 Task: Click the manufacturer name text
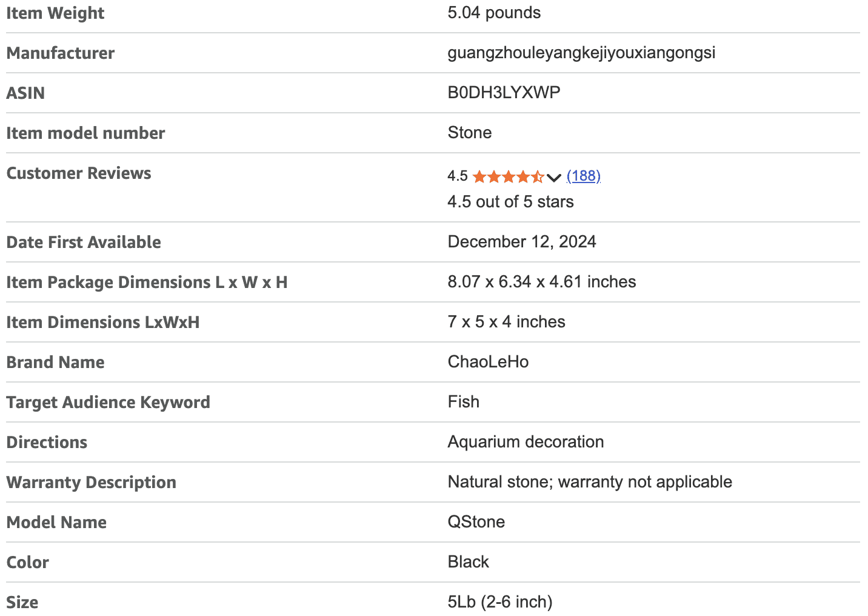(581, 53)
